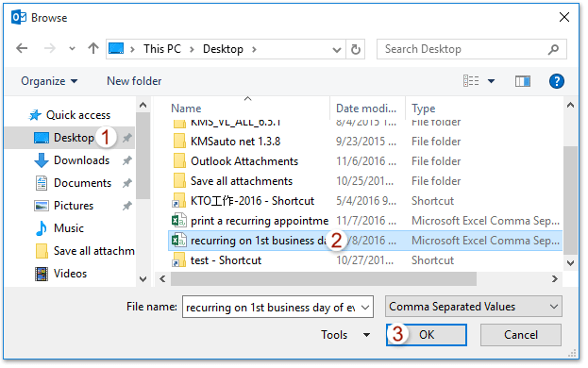This screenshot has height=368, width=588.
Task: Close the Browse dialog
Action: click(564, 17)
